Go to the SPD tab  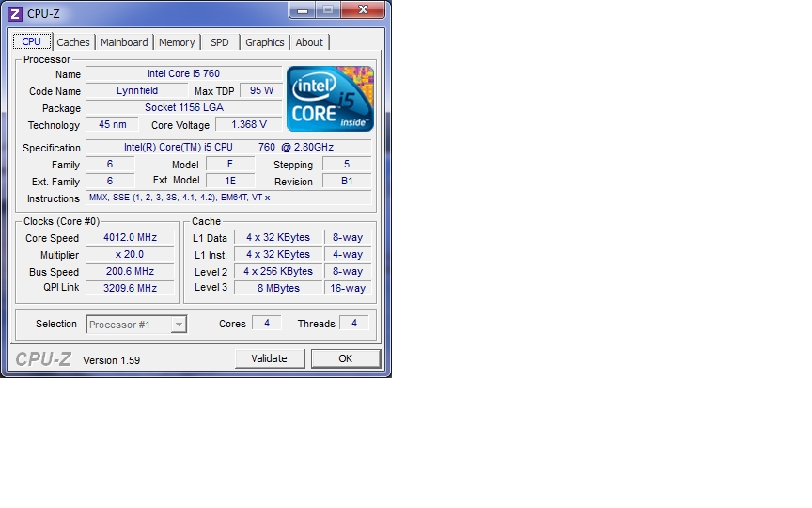pyautogui.click(x=220, y=42)
